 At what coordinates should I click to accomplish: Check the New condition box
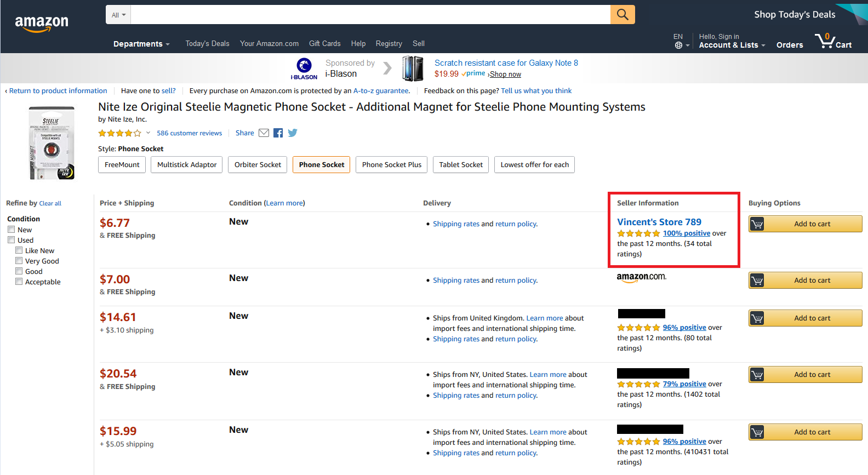click(11, 230)
